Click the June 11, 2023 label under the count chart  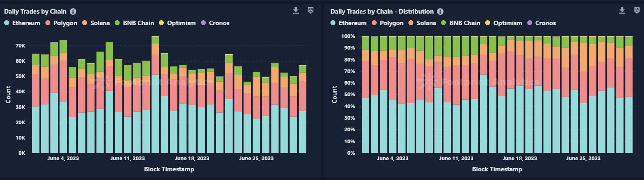127,158
